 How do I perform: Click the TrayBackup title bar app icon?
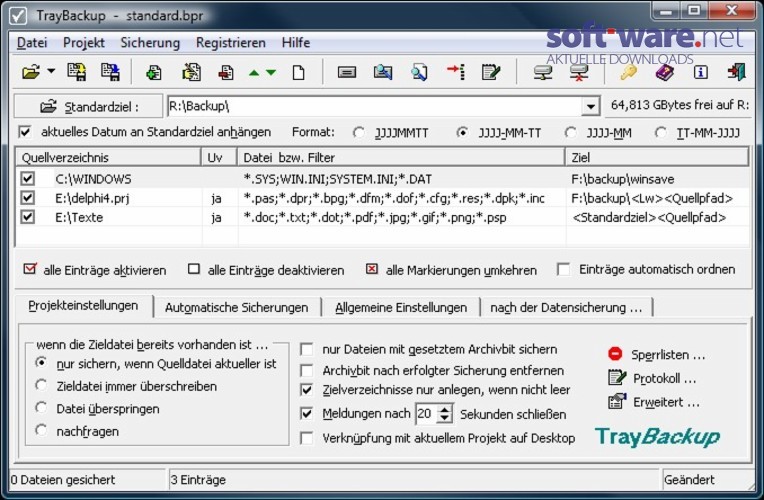click(18, 15)
